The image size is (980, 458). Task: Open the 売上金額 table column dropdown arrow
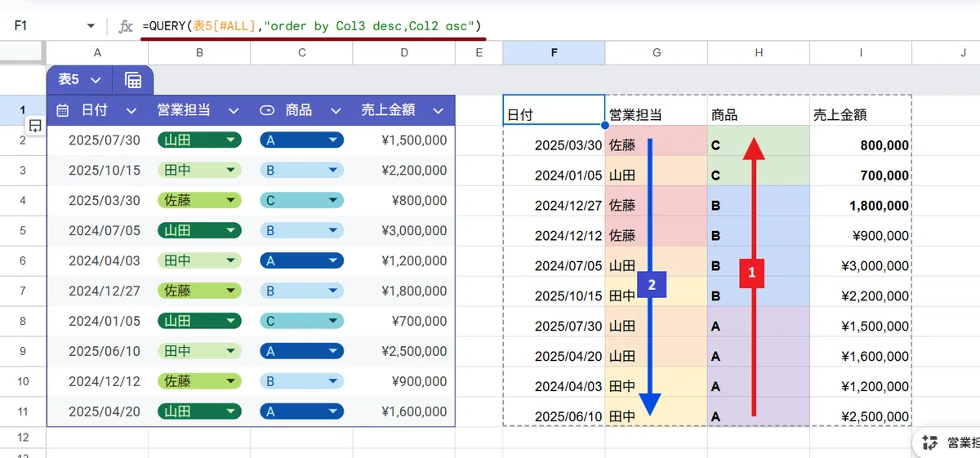[x=439, y=110]
